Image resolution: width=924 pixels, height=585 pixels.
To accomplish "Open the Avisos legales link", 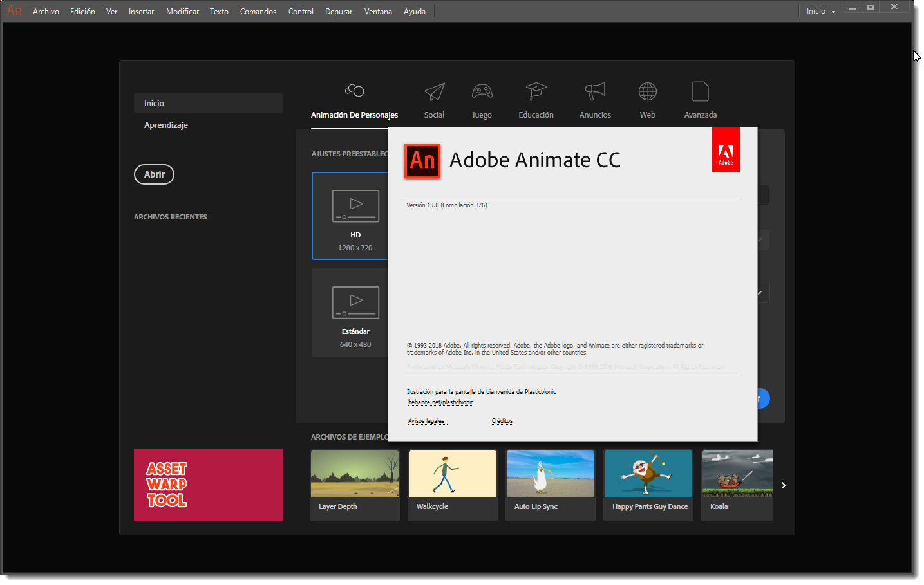I will coord(426,421).
